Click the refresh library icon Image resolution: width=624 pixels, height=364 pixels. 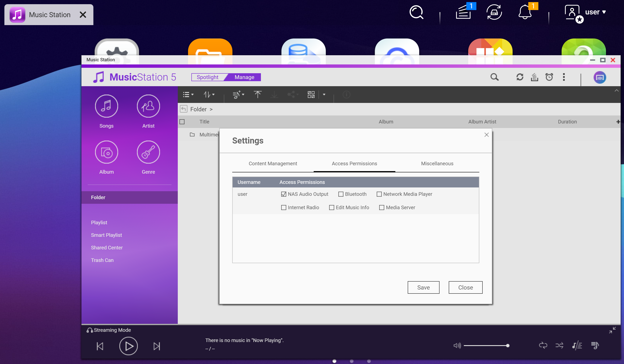(520, 77)
